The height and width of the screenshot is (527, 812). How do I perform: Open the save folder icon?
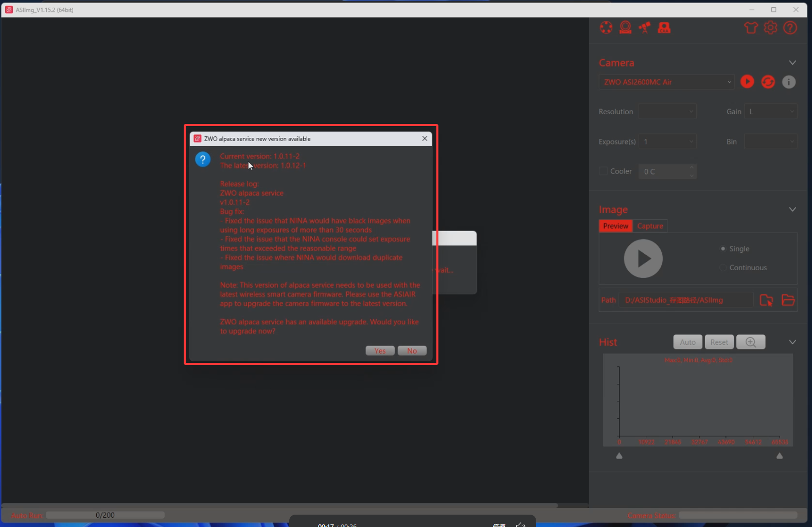(788, 300)
